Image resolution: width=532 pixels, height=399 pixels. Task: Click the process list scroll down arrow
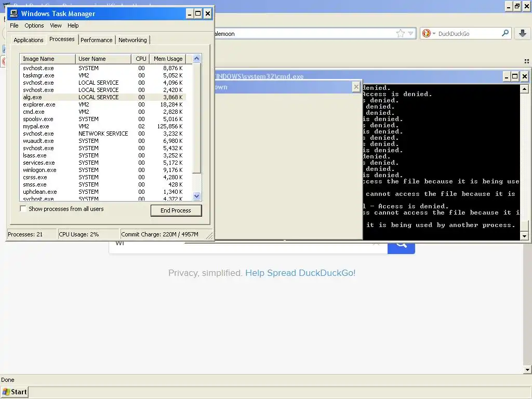197,196
